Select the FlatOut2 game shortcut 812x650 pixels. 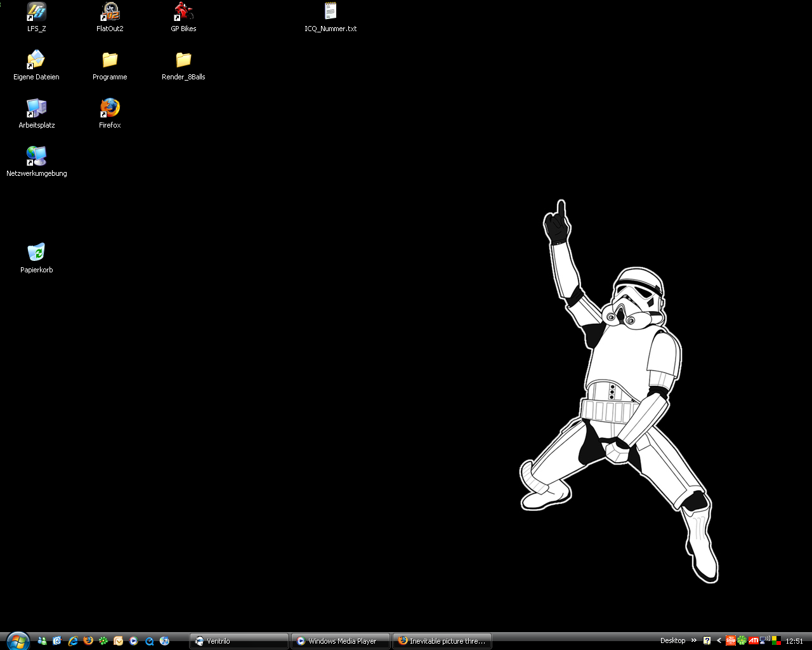(x=110, y=17)
